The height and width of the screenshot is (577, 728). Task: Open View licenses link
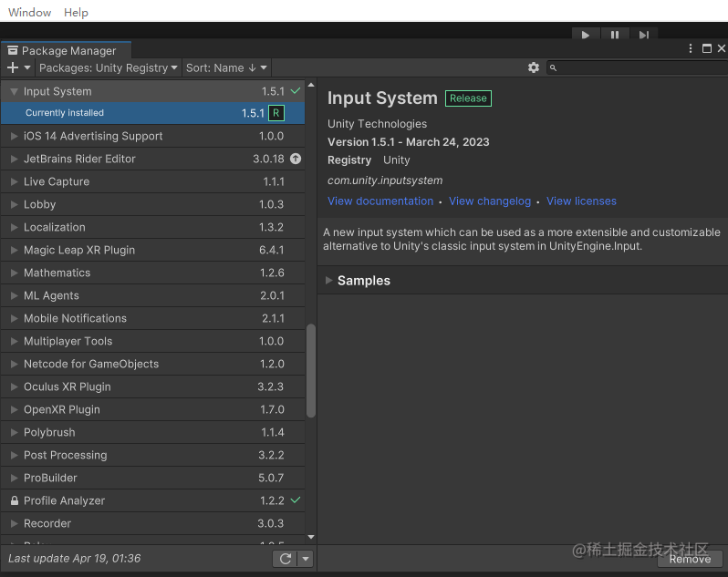click(581, 201)
